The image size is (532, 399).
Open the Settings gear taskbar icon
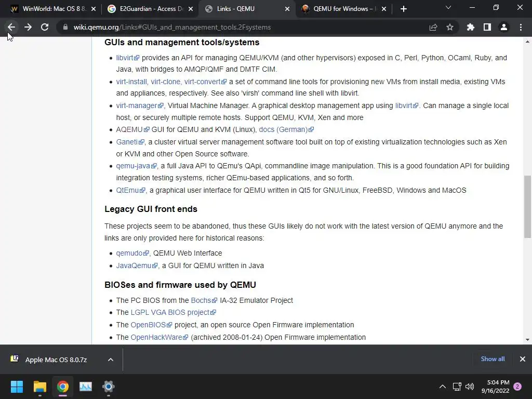[x=109, y=387]
